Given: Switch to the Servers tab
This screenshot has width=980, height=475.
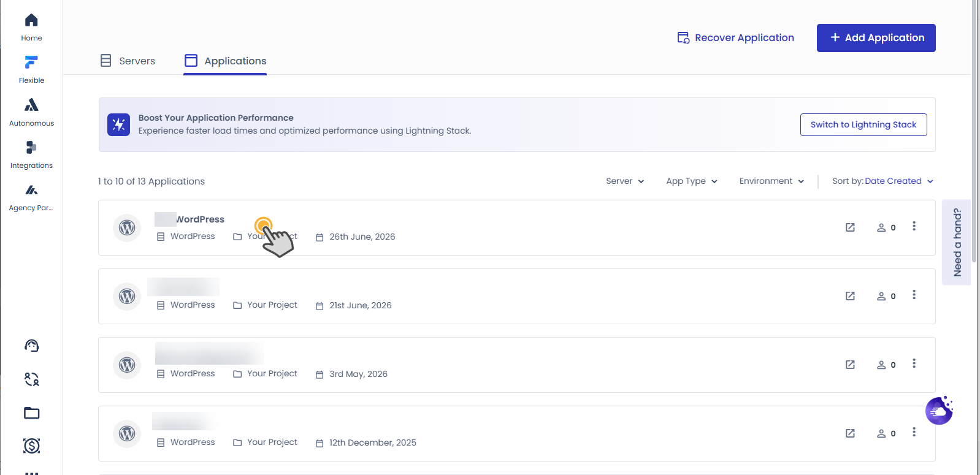Looking at the screenshot, I should point(128,61).
